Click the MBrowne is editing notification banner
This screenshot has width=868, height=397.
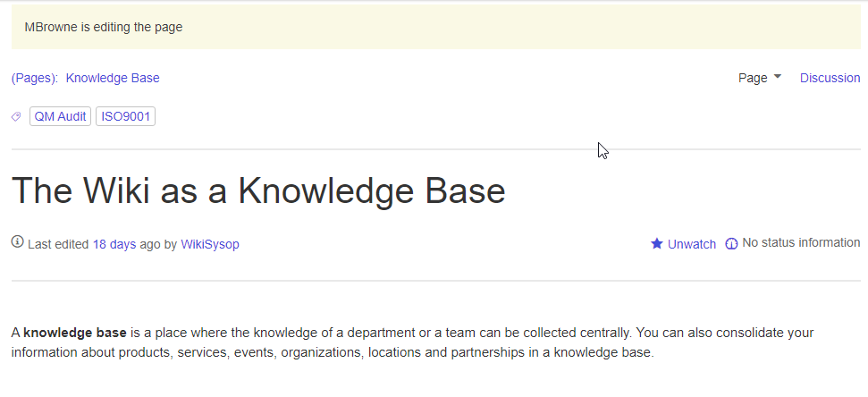coord(435,27)
